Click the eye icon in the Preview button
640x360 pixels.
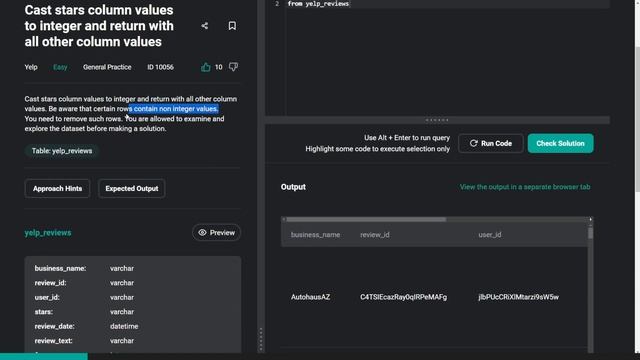[x=202, y=233]
